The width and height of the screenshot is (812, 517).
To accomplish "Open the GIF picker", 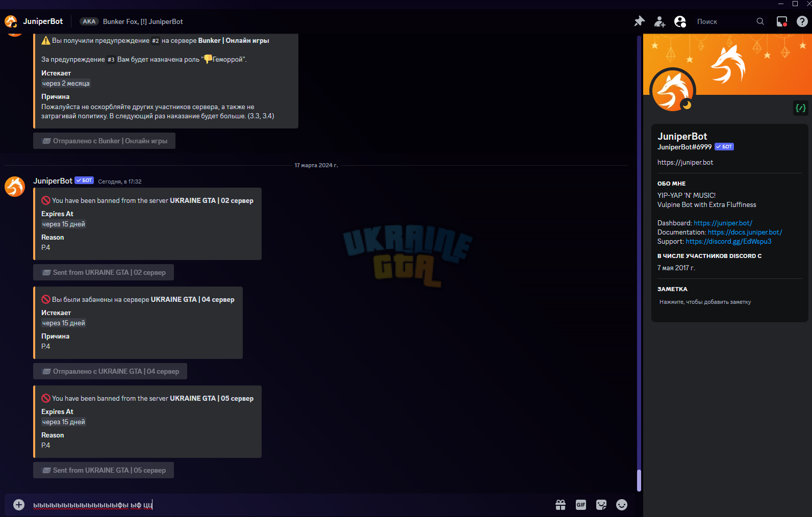I will pyautogui.click(x=581, y=505).
